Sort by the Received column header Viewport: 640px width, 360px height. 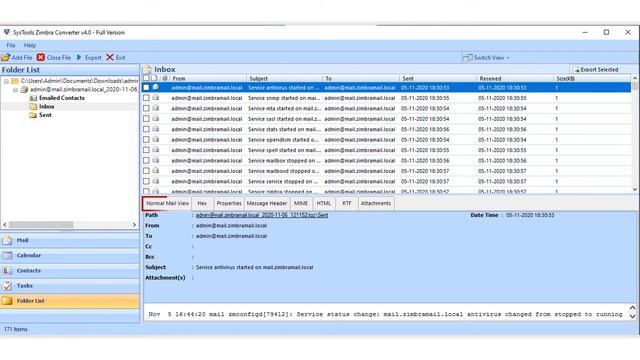click(514, 78)
